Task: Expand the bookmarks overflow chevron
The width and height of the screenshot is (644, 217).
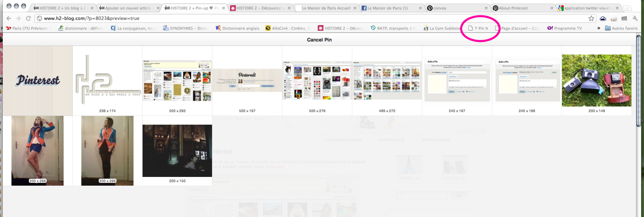Action: 598,28
